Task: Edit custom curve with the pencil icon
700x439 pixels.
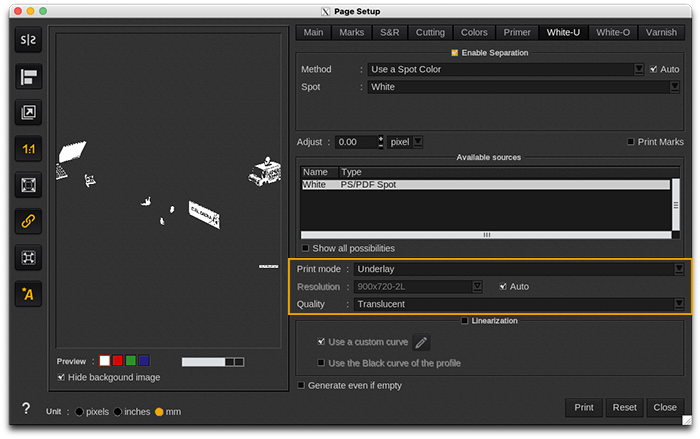Action: 421,342
